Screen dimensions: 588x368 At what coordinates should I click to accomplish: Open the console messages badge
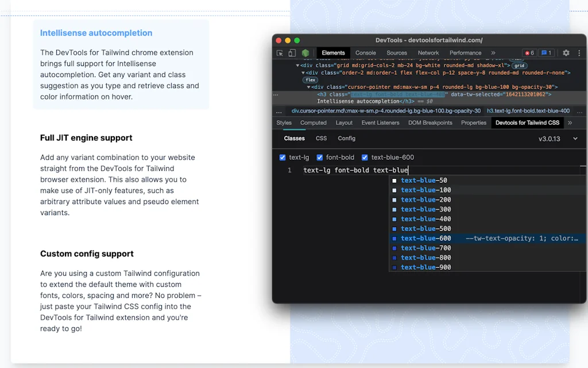pyautogui.click(x=546, y=52)
